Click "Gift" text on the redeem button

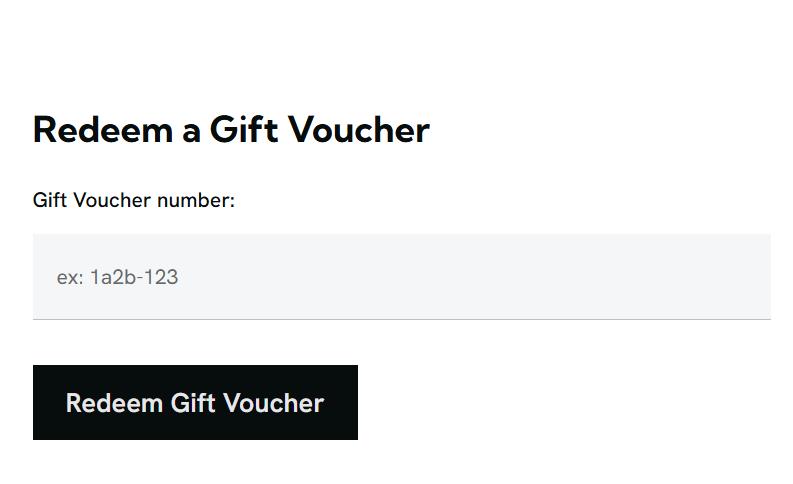pyautogui.click(x=193, y=403)
